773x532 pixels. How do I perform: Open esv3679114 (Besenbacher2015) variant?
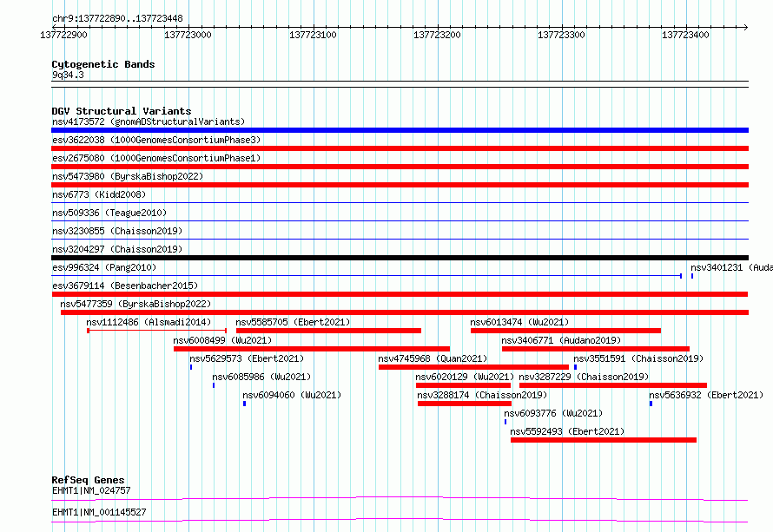tap(125, 286)
